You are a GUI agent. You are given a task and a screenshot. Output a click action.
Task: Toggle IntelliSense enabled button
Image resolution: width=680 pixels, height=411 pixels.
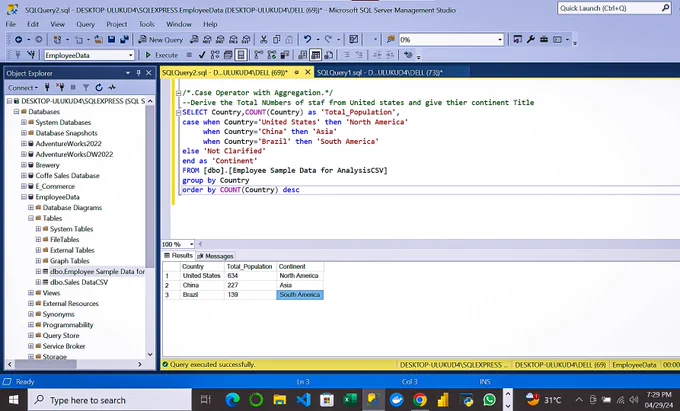(241, 55)
